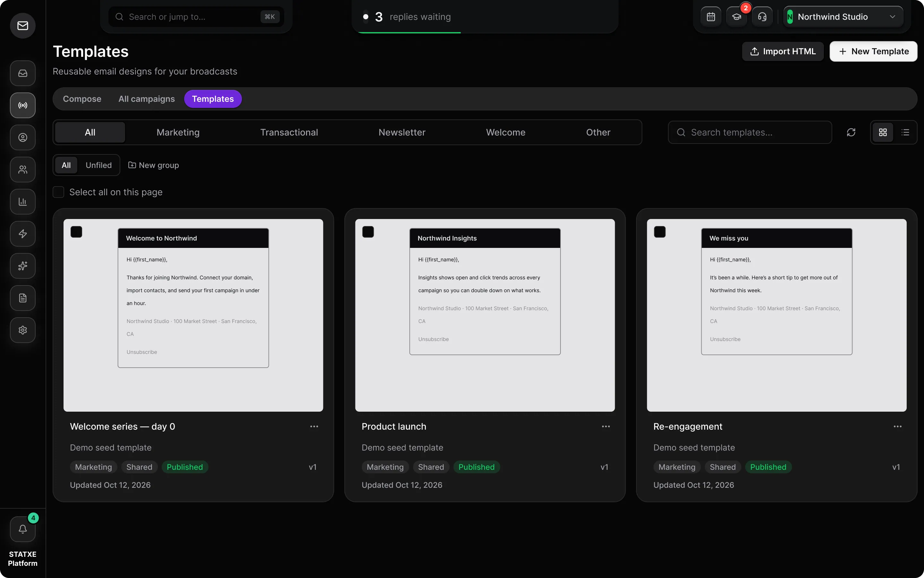This screenshot has width=924, height=578.
Task: Create a New group
Action: point(153,165)
